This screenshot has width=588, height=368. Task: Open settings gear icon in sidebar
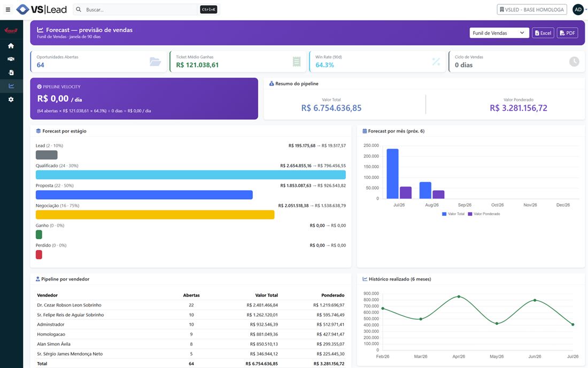pos(11,99)
